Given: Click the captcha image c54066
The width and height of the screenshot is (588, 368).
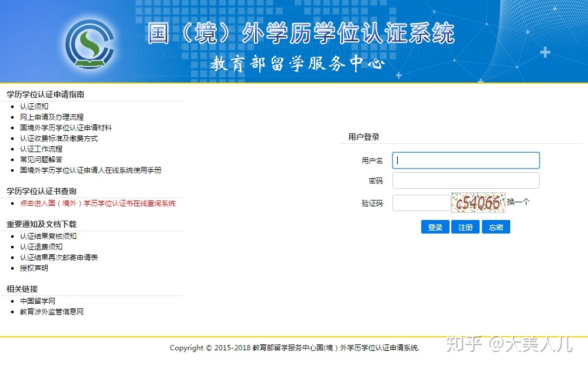Looking at the screenshot, I should [478, 203].
